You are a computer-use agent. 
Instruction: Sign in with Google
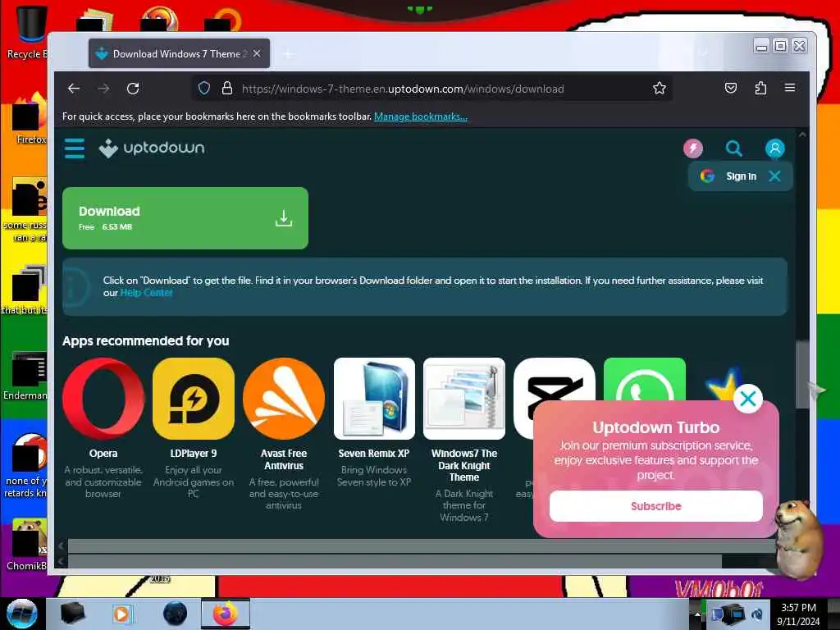728,176
